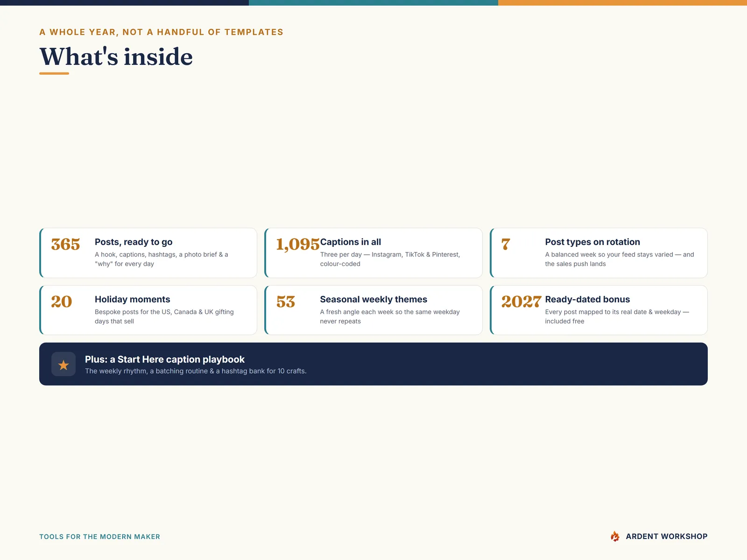Viewport: 747px width, 560px height.
Task: Click the Ardent Workshop flame logo
Action: point(615,536)
